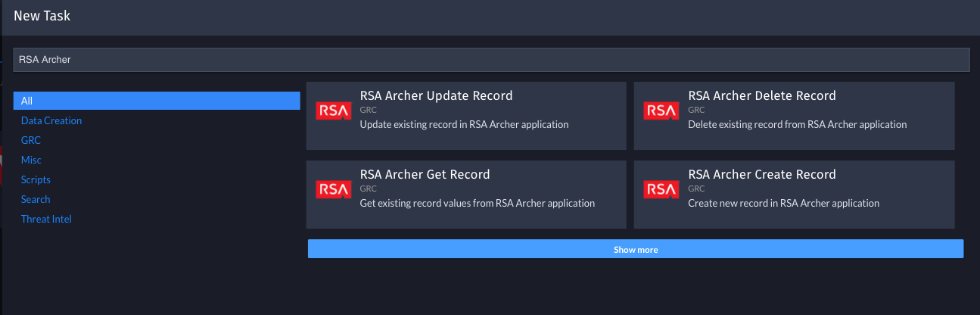Filter tasks by Data Creation category
Screen dimensions: 980x315
[51, 120]
